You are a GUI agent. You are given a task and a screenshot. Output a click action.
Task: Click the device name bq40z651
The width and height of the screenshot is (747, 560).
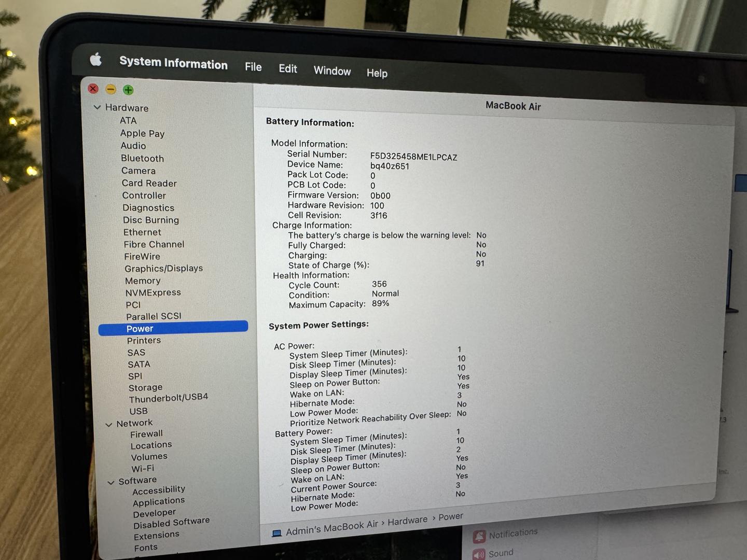(390, 166)
